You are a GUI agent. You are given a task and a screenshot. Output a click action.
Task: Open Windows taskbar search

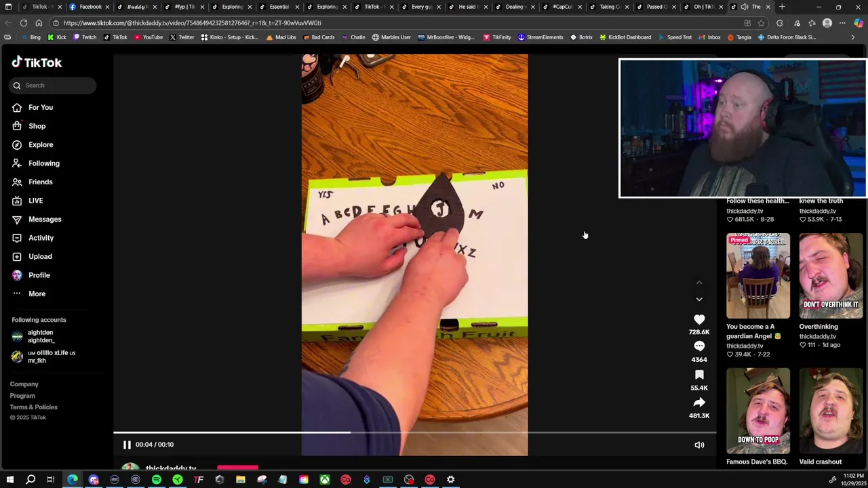point(31,480)
